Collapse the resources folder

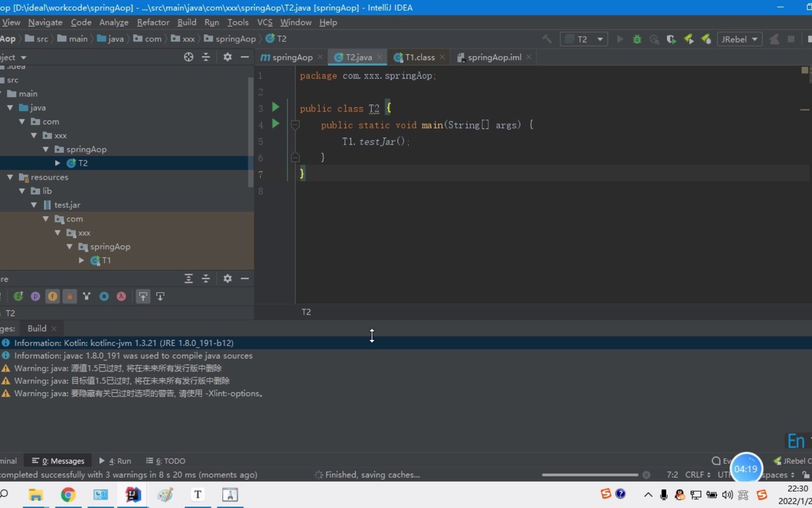pos(10,177)
